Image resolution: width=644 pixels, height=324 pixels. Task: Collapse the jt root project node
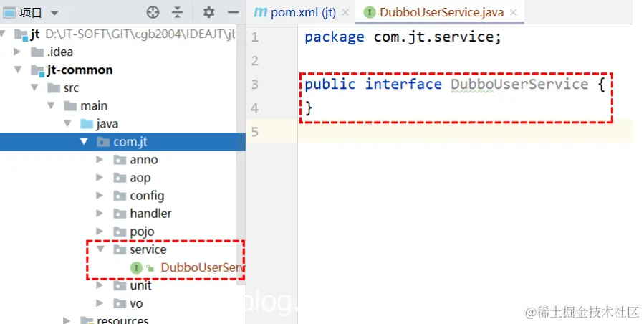click(x=4, y=34)
